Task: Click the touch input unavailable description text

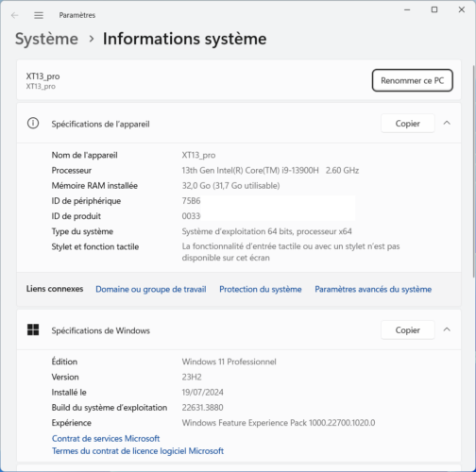Action: point(291,252)
